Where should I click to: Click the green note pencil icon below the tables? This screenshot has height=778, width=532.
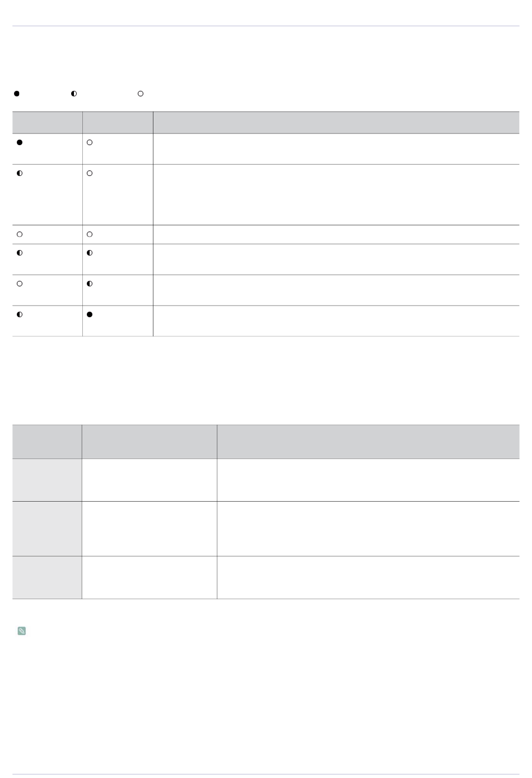[x=22, y=631]
